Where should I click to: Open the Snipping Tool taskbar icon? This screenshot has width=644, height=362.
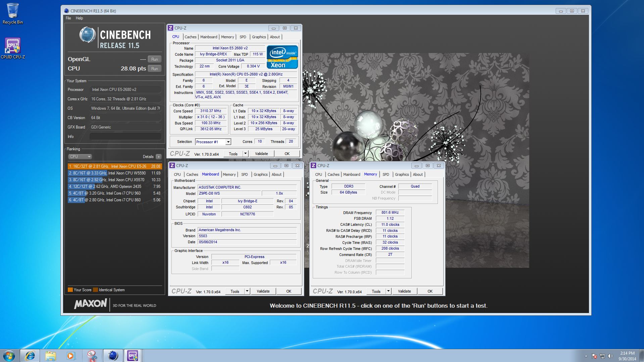coord(92,356)
